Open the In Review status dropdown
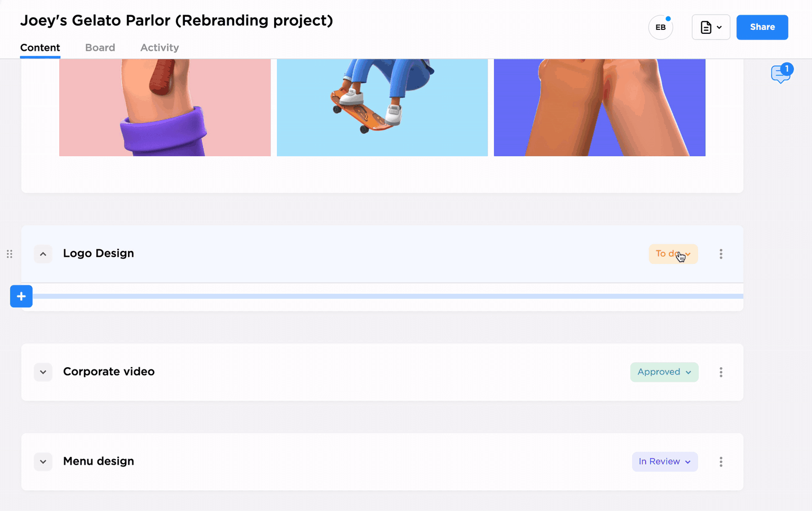This screenshot has width=812, height=511. click(x=665, y=462)
